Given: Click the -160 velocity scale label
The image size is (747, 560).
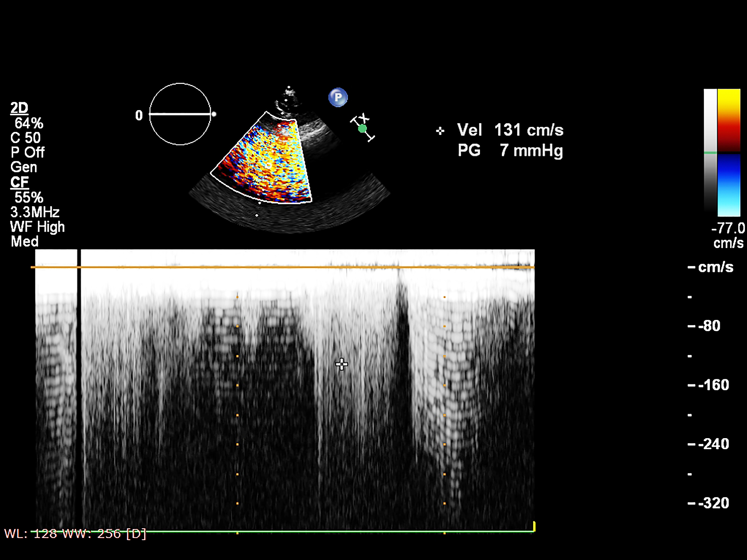Looking at the screenshot, I should coord(713,385).
